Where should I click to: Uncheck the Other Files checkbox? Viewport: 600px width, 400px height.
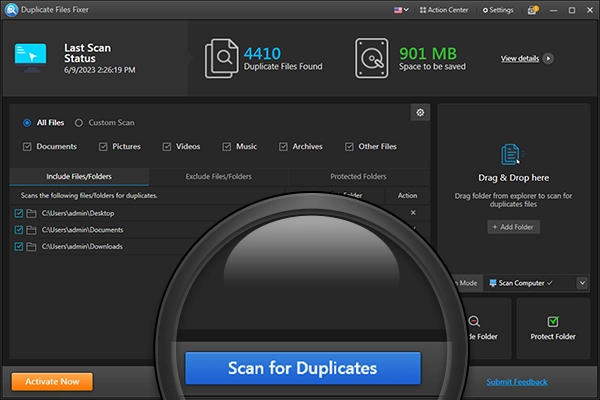coord(349,147)
